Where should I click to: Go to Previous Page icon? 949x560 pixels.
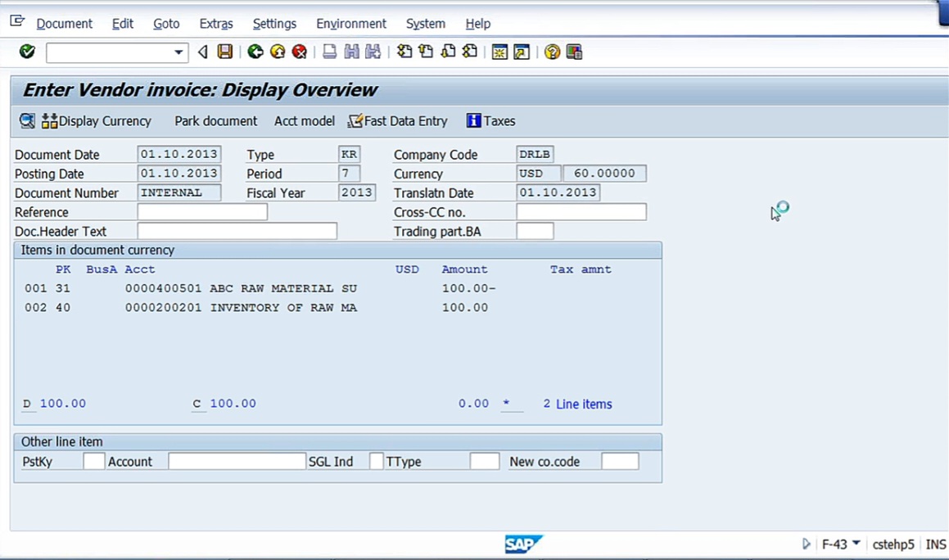426,52
